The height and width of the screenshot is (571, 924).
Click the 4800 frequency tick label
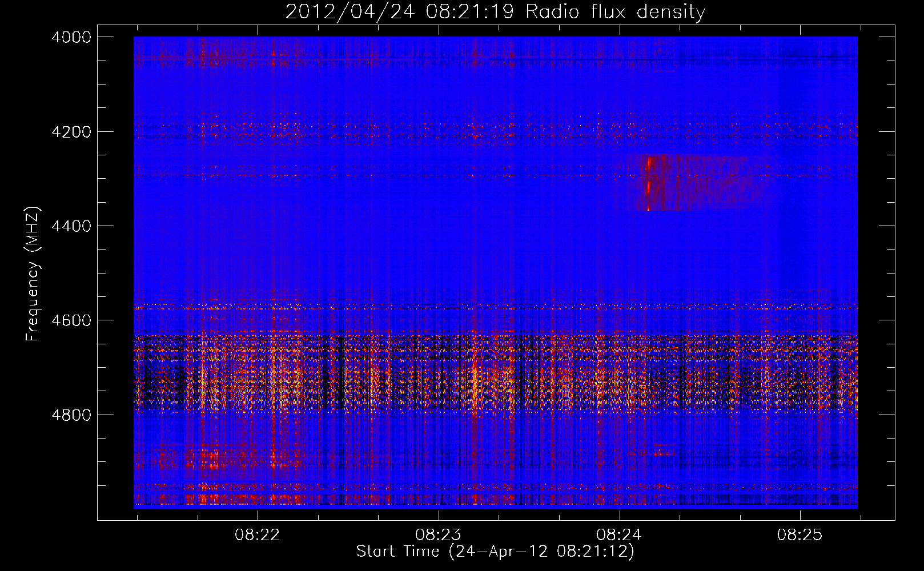coord(71,415)
